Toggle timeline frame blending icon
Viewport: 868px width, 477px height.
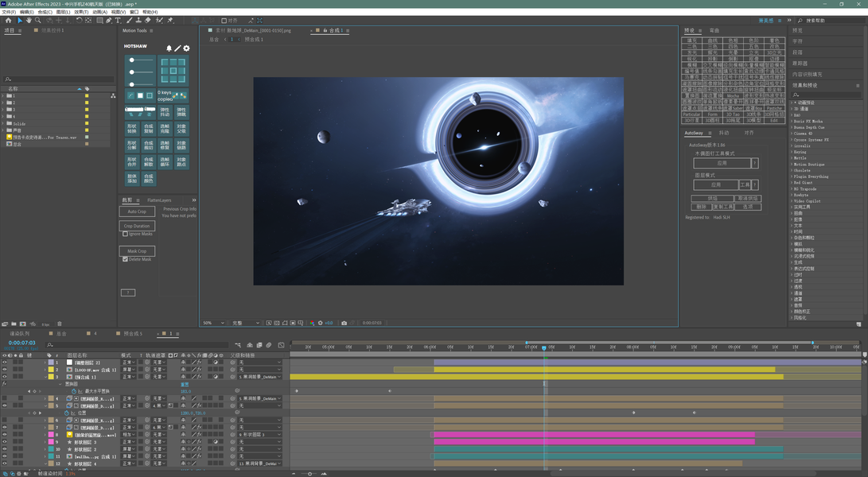point(259,345)
